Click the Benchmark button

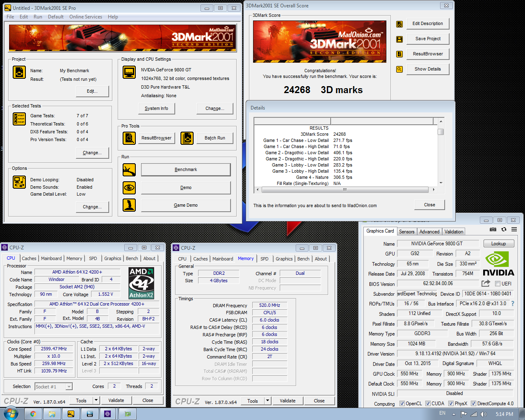(x=186, y=169)
